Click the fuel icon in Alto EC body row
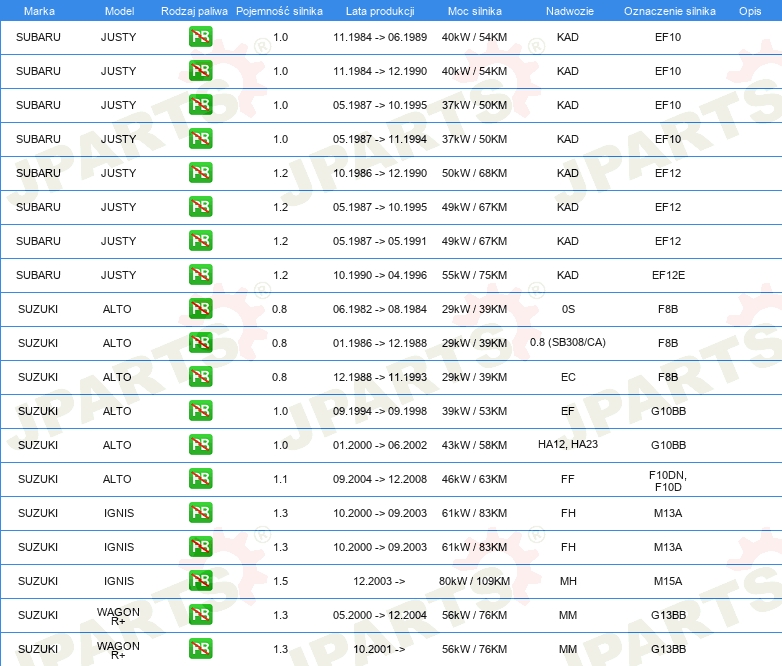 coord(200,377)
